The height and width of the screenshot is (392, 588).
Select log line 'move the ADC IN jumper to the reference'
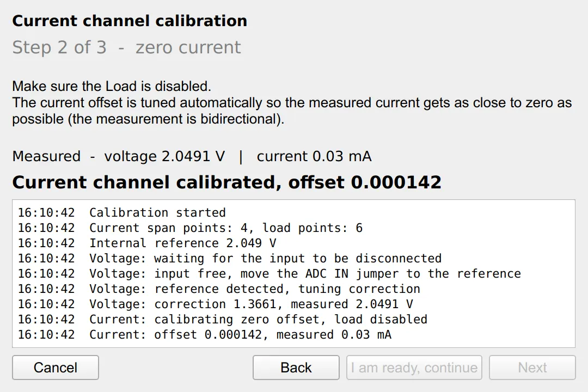click(269, 274)
